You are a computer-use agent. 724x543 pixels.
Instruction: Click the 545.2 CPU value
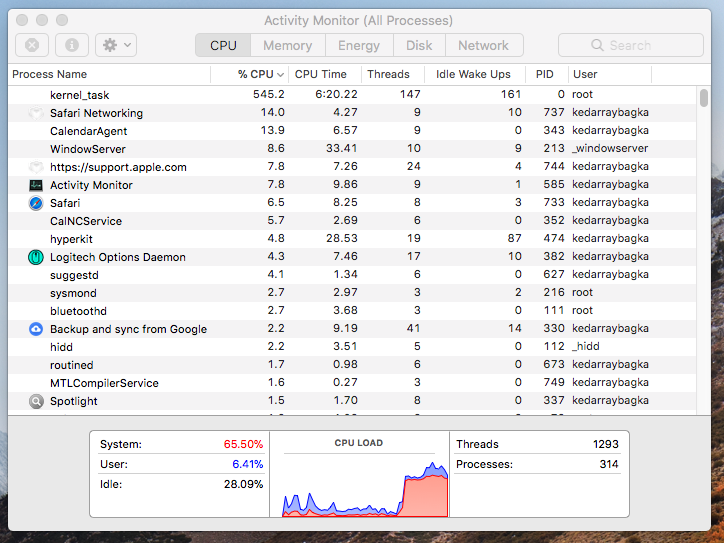coord(269,94)
